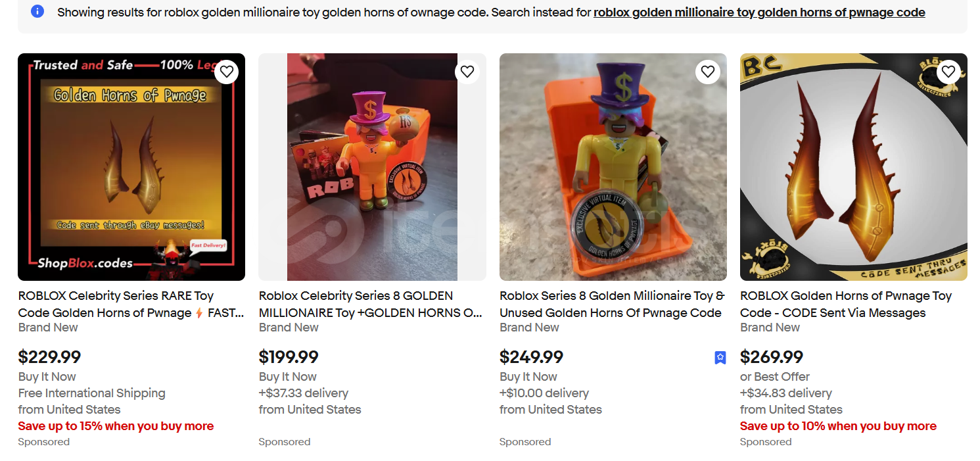The height and width of the screenshot is (461, 980).
Task: Toggle watchlist heart on $249.99 listing
Action: [708, 72]
